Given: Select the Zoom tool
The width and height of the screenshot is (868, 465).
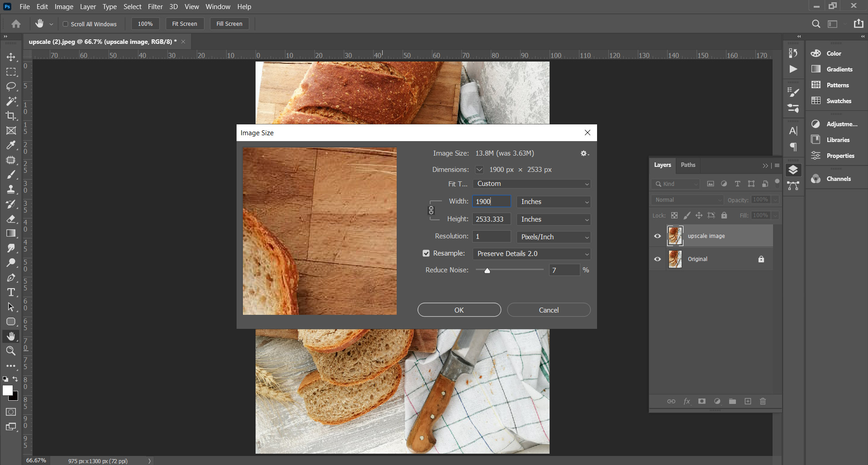Looking at the screenshot, I should (x=11, y=351).
